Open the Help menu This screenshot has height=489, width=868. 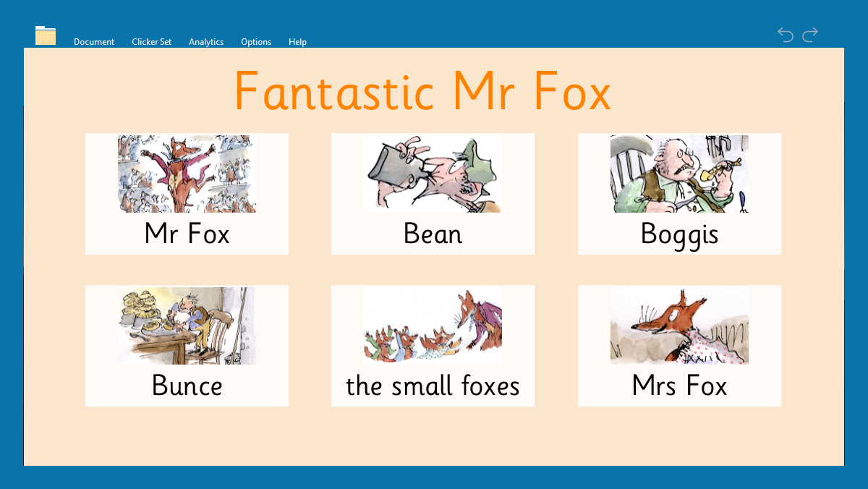(297, 42)
